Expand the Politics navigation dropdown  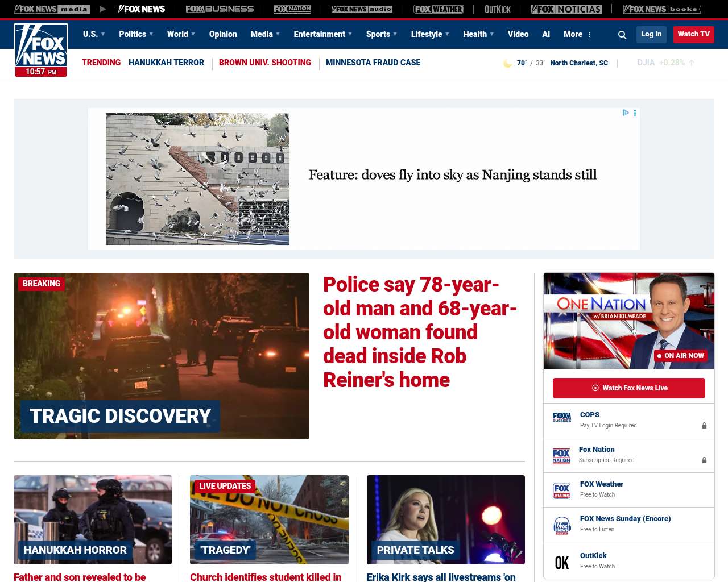[x=136, y=34]
